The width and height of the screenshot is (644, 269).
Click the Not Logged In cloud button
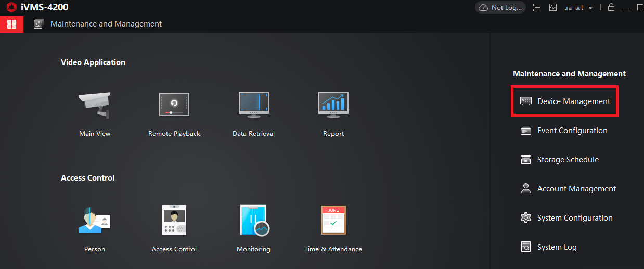coord(500,8)
